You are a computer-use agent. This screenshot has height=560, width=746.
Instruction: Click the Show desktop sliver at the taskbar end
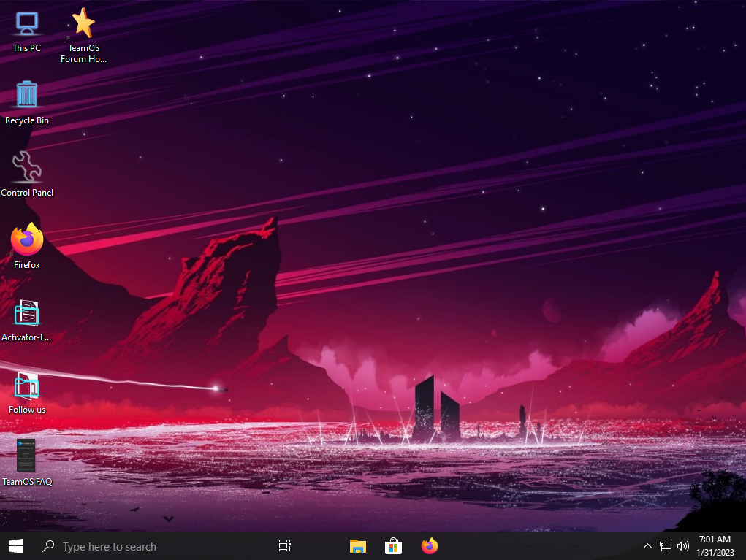(744, 546)
